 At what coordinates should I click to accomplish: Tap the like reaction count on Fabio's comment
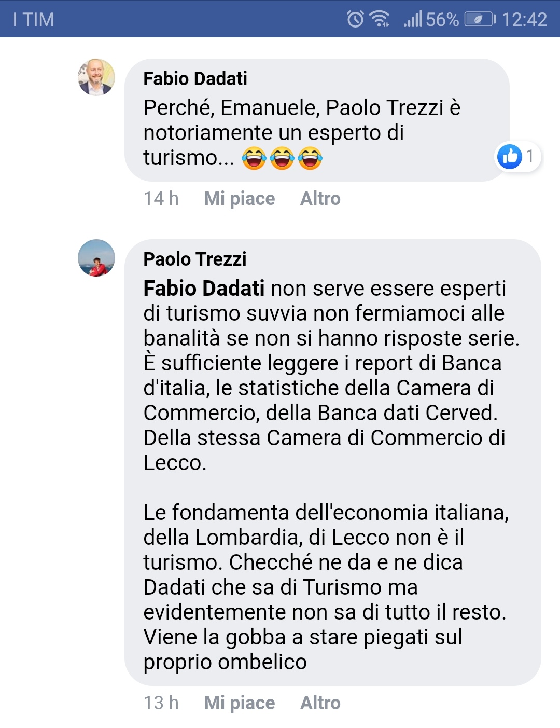pos(518,156)
